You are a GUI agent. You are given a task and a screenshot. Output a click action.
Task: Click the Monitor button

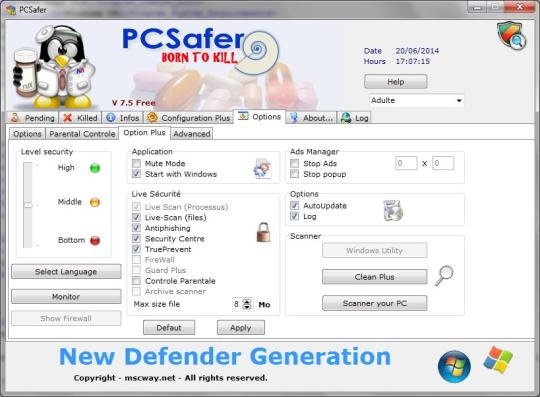click(66, 296)
